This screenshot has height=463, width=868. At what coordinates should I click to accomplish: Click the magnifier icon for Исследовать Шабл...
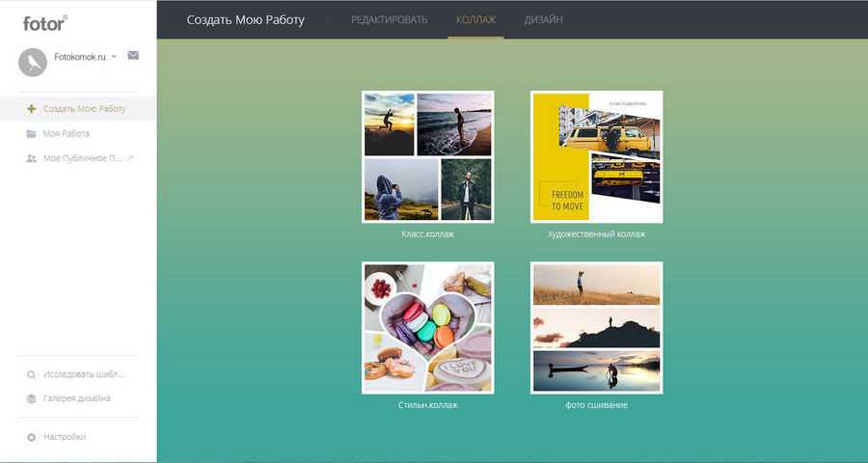coord(31,374)
